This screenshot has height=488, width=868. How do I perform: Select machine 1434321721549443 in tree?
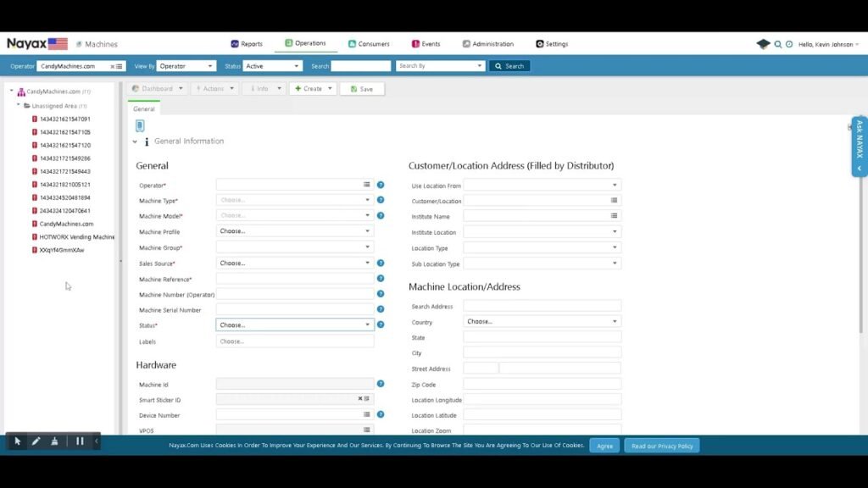point(64,171)
